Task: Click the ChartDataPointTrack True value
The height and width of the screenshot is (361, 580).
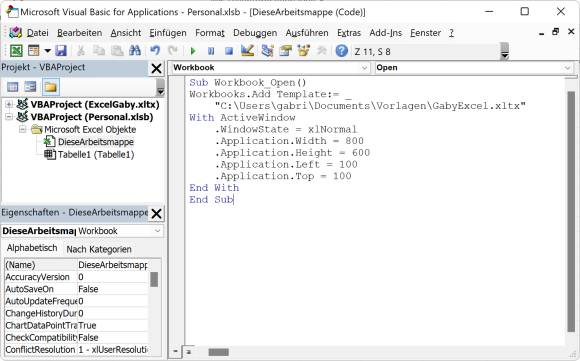Action: 112,325
